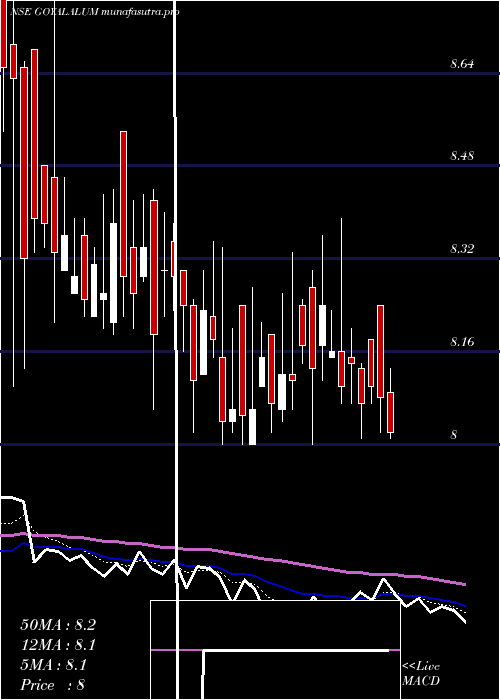Click the last red candlestick on the chart
The image size is (500, 700).
[x=391, y=412]
